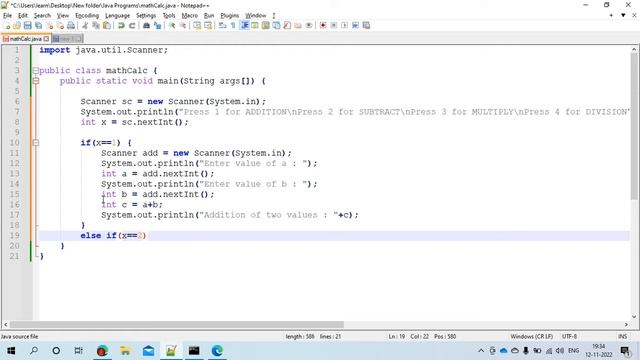Open the Windows Start menu
The width and height of the screenshot is (640, 360).
click(x=11, y=351)
